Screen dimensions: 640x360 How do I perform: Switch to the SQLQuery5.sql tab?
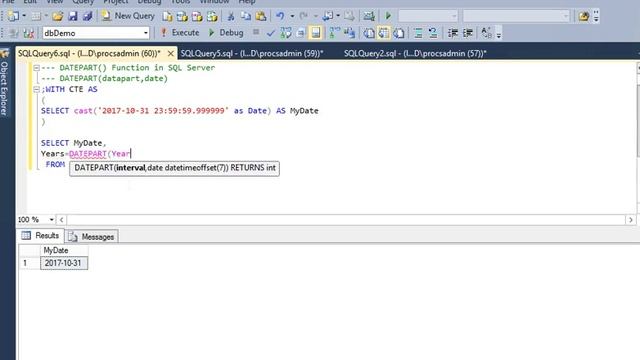[252, 53]
